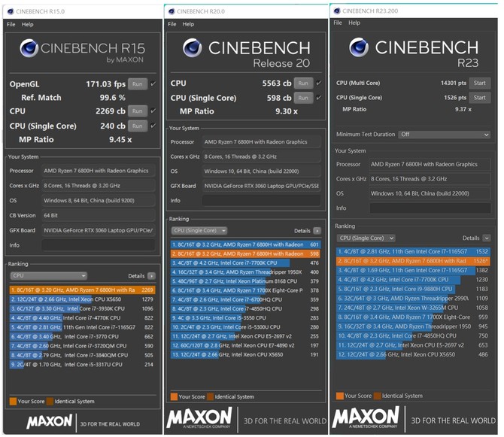Open R20 ranking CPU (Single Core) dropdown
This screenshot has height=437, width=504.
click(199, 231)
